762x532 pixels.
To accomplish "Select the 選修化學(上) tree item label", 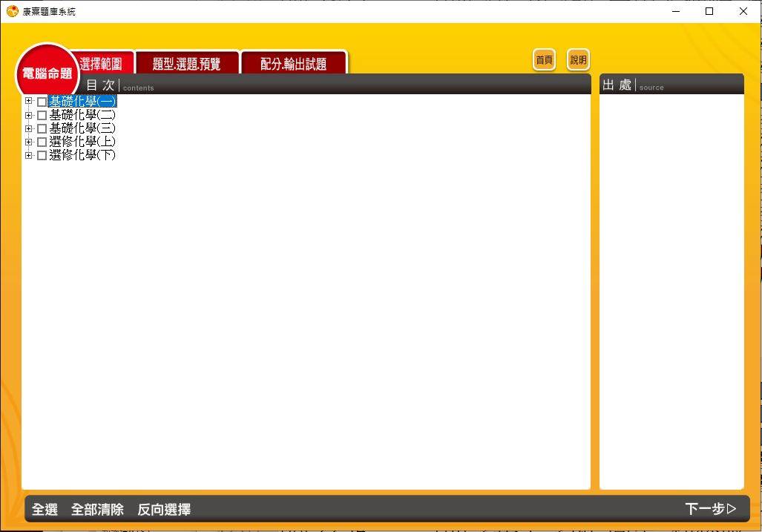I will [x=82, y=142].
